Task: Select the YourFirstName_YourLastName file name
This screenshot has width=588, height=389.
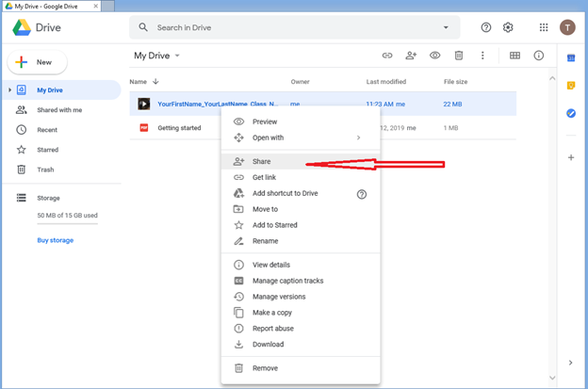Action: pos(218,104)
